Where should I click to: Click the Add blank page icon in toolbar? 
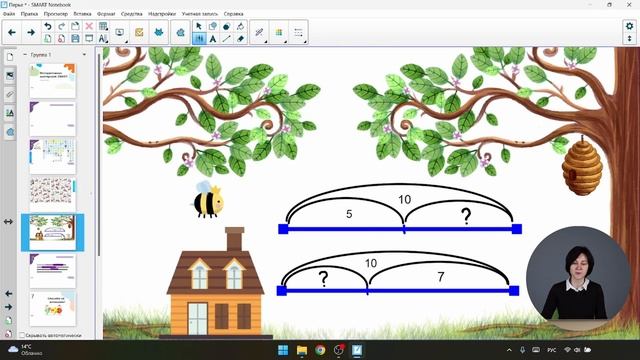tap(48, 39)
